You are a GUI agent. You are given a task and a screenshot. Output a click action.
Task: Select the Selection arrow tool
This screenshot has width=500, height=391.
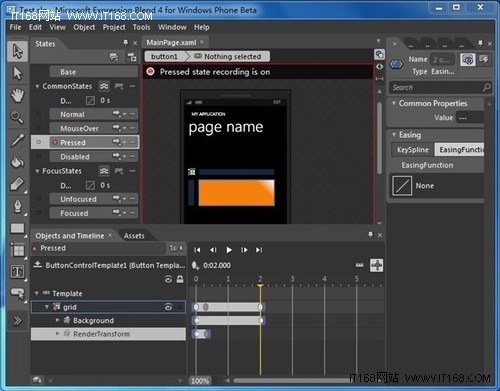click(x=17, y=52)
